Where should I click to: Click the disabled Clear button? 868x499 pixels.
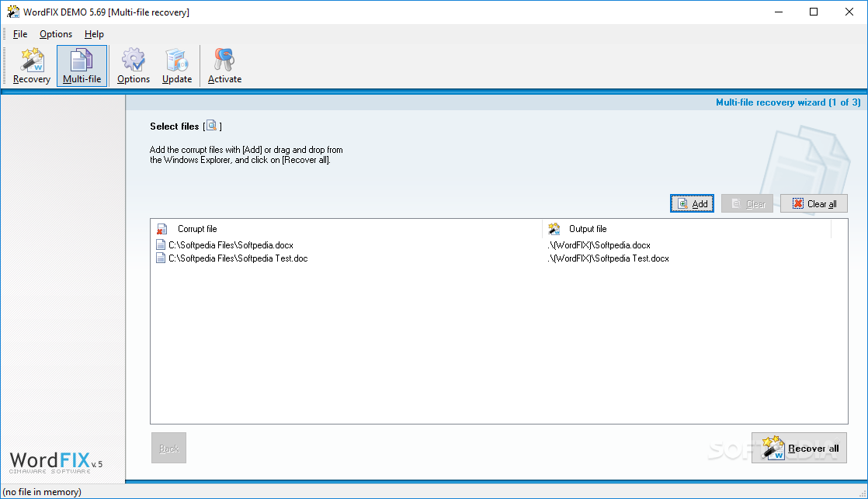[748, 203]
